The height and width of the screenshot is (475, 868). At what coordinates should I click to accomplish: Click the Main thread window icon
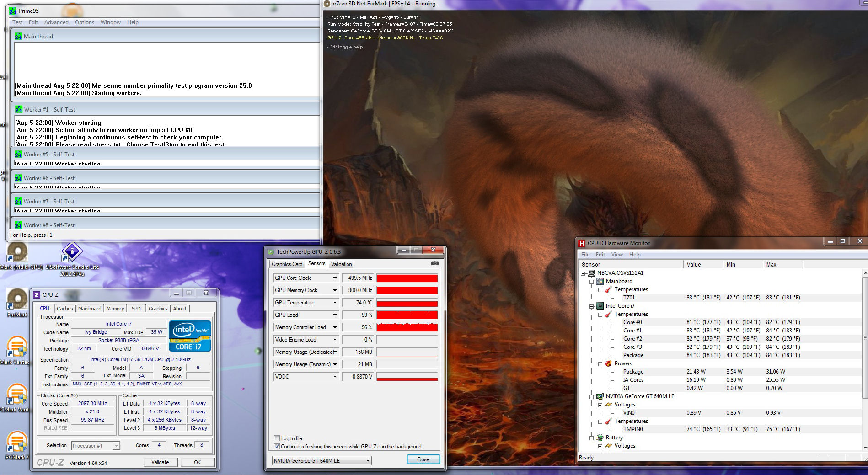(x=18, y=36)
